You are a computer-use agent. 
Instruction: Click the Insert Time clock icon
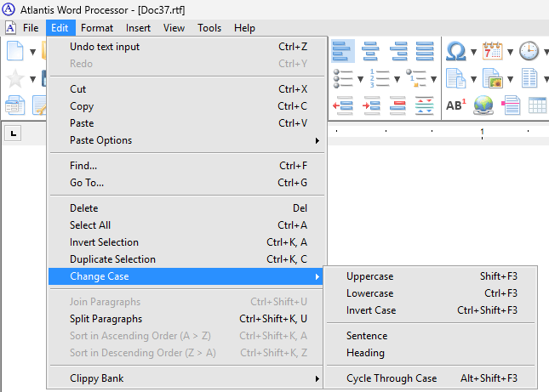coord(529,51)
